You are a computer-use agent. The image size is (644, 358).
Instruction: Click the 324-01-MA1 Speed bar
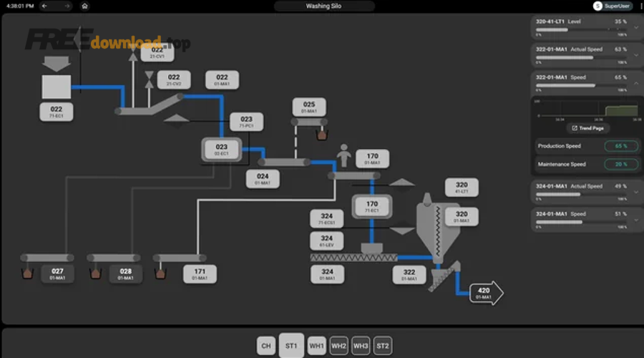click(581, 223)
